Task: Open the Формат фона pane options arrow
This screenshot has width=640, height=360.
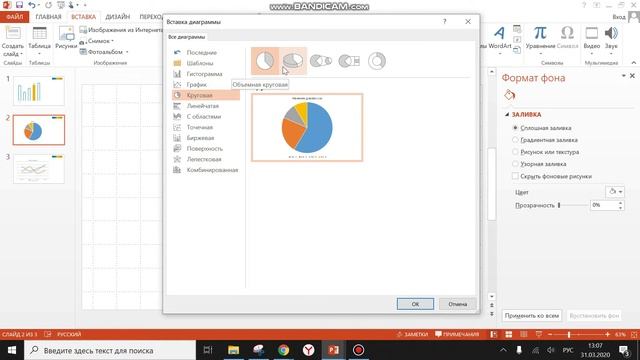Action: [623, 76]
